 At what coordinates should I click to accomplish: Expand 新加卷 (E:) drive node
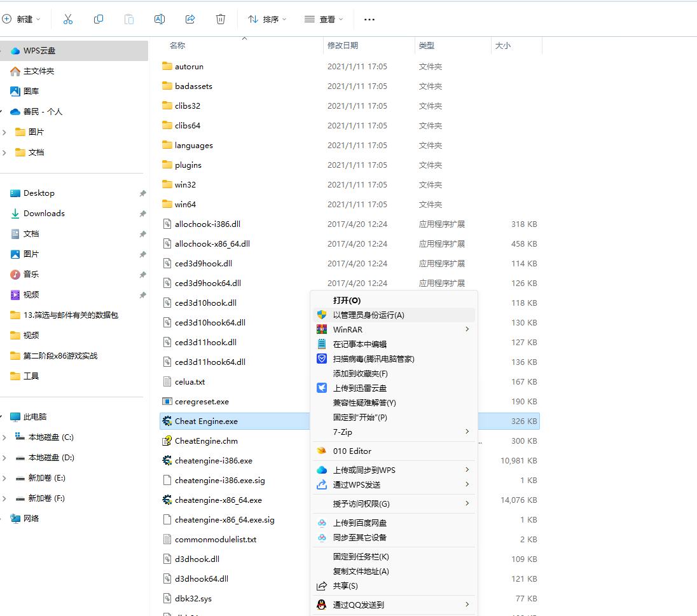click(x=4, y=478)
